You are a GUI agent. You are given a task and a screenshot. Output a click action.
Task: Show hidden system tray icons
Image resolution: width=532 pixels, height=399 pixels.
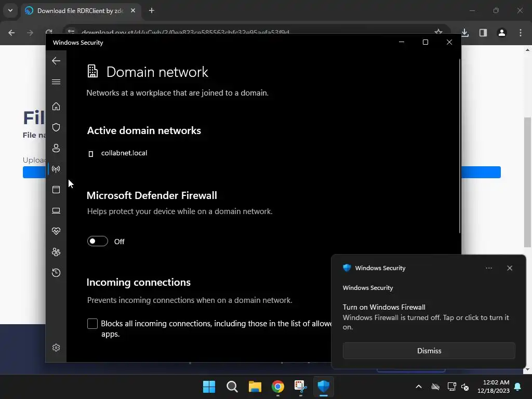[x=419, y=387]
